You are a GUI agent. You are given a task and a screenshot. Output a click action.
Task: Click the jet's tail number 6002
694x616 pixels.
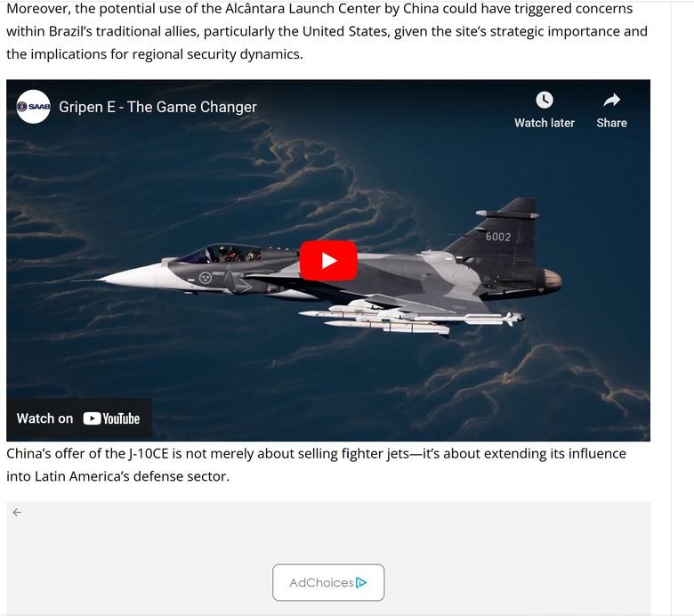pyautogui.click(x=498, y=237)
